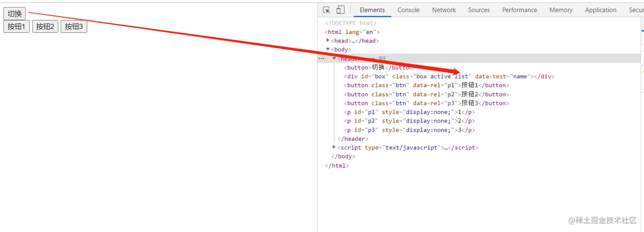The image size is (644, 232).
Task: Switch to the Sources tab
Action: click(479, 10)
